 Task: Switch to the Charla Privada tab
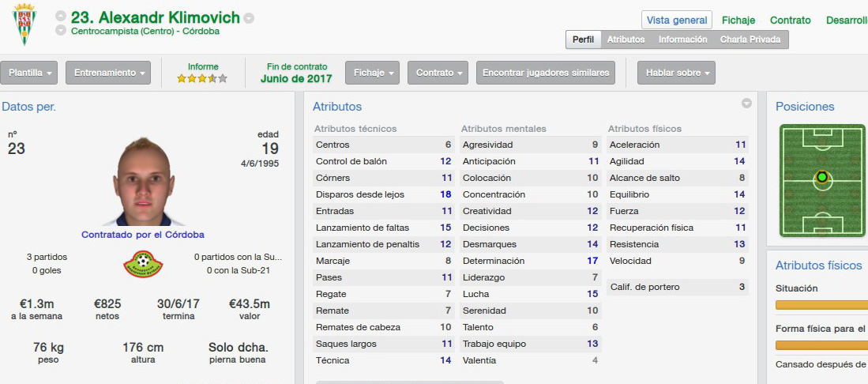750,40
